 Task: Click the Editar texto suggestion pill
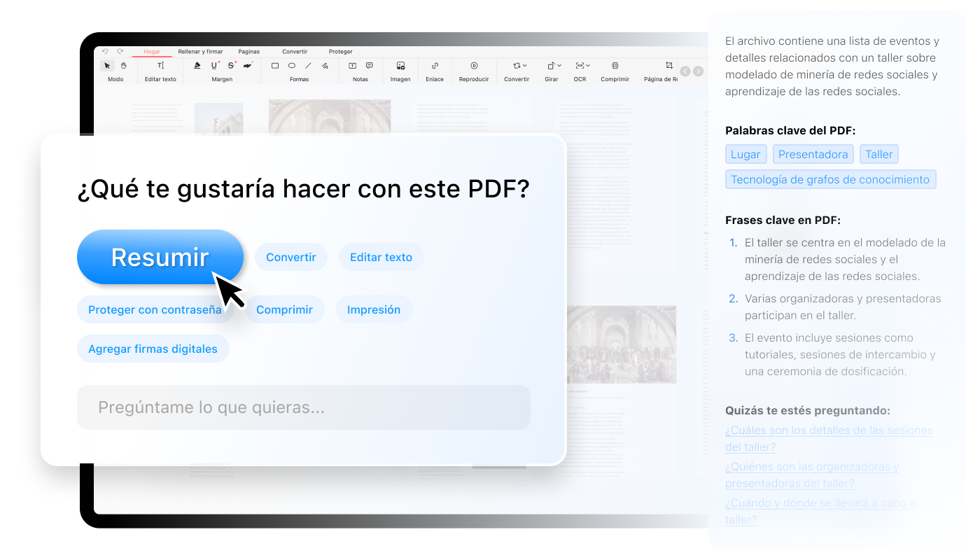381,257
